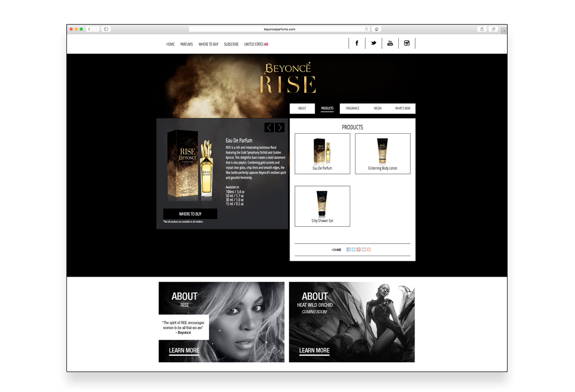Share via the small Facebook icon
The image size is (575, 392).
348,249
